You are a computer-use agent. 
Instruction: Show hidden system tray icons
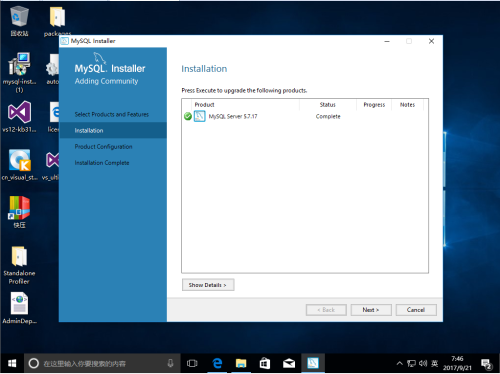coord(399,363)
